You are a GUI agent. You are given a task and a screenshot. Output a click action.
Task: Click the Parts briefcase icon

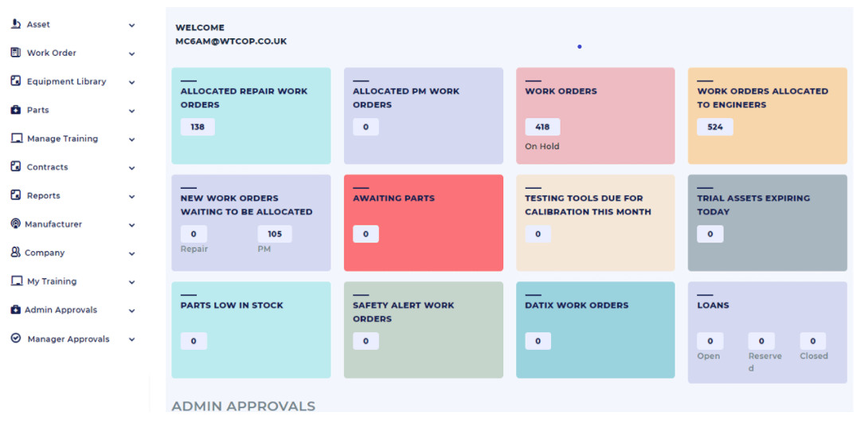(x=16, y=110)
